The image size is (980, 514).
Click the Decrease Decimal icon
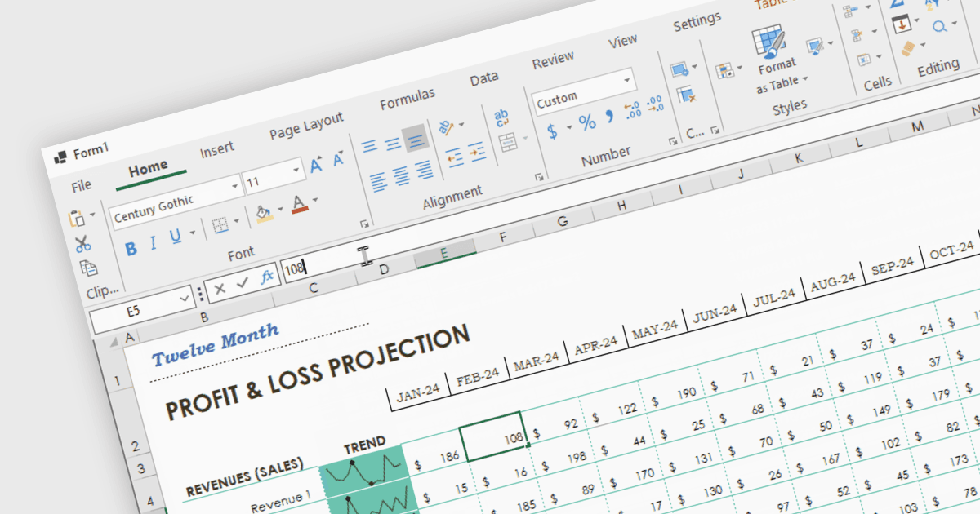[x=654, y=104]
